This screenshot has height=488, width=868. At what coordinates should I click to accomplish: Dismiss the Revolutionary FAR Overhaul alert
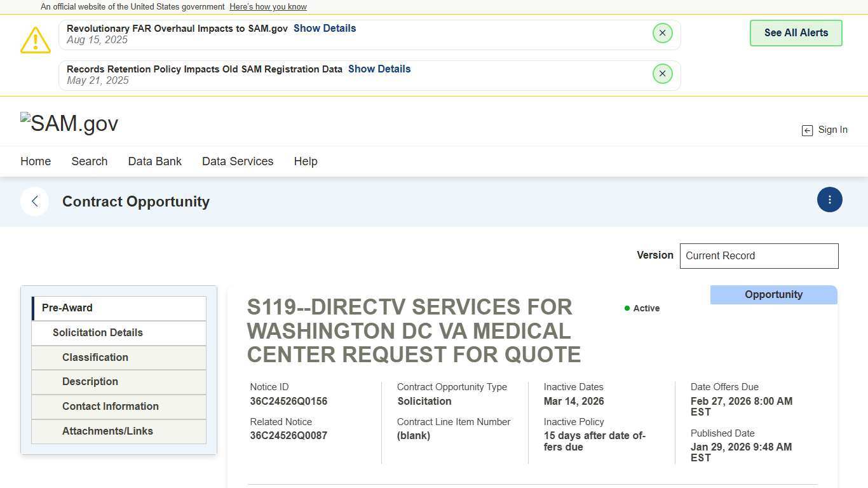[662, 33]
